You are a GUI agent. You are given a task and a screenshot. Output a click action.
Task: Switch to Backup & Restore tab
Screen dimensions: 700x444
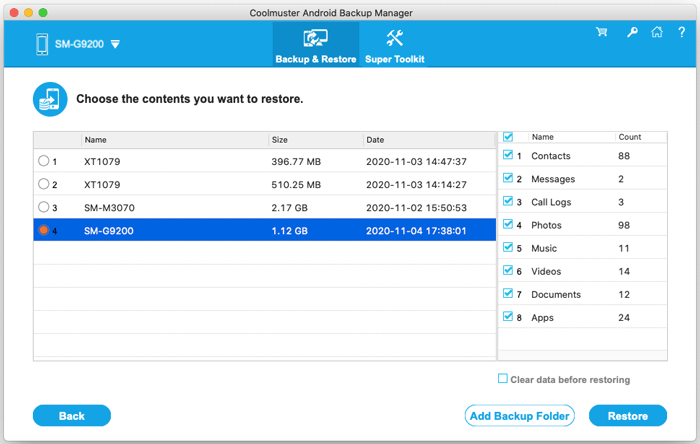tap(316, 46)
